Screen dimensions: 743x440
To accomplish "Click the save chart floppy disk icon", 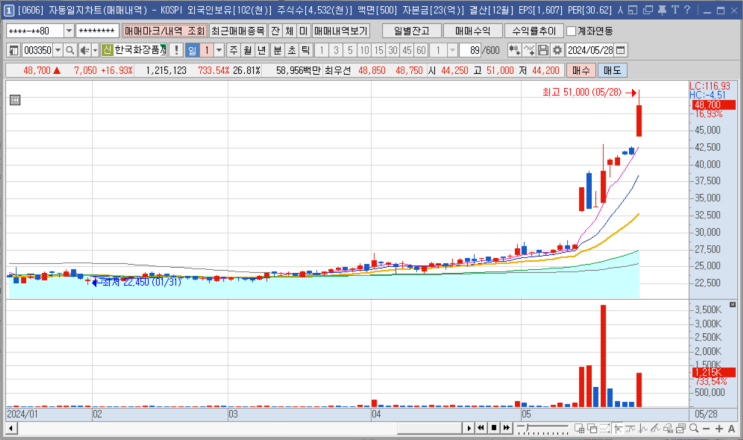I will click(544, 50).
